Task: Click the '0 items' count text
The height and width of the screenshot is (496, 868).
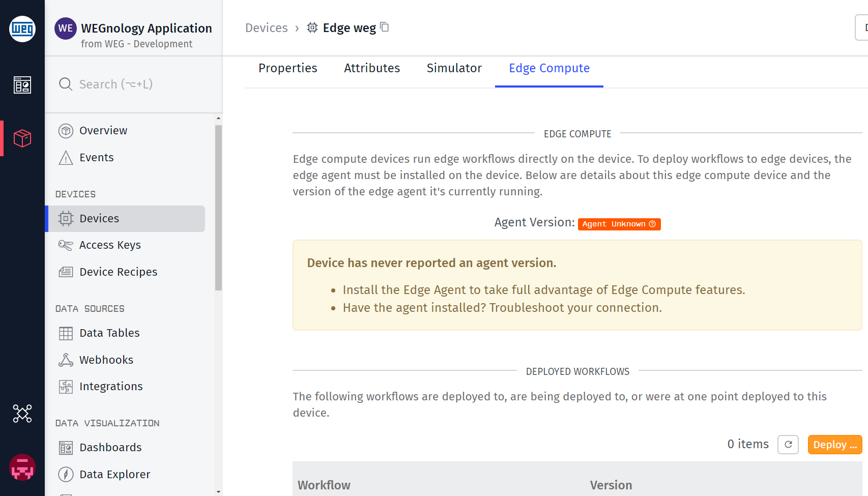Action: (x=748, y=444)
